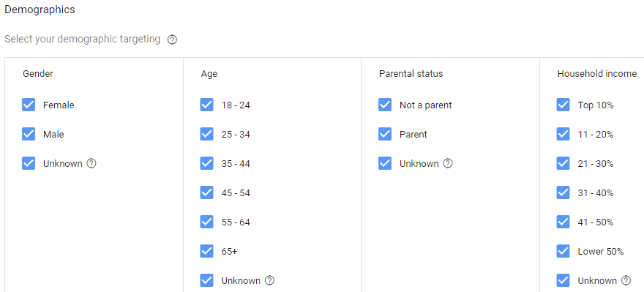Deselect the Lower 50% income checkbox
Image resolution: width=644 pixels, height=292 pixels.
(x=563, y=251)
